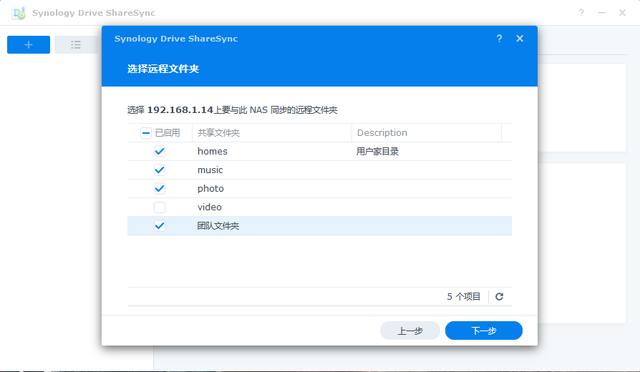Click the main window help question mark
Screen dimensions: 640x372
coord(581,13)
